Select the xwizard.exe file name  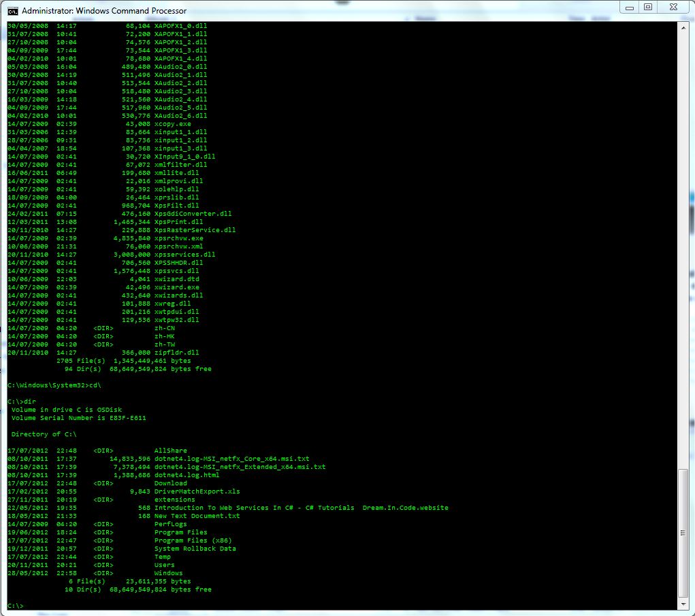(176, 288)
